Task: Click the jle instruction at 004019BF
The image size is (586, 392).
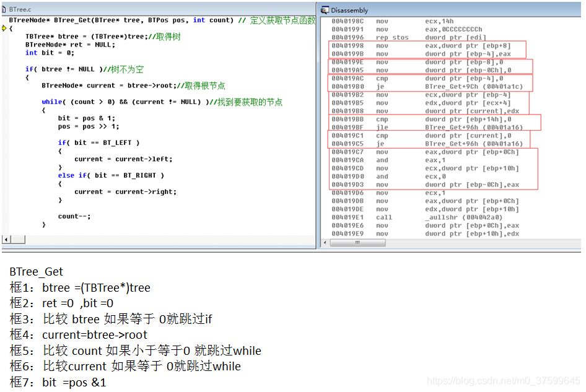Action: tap(427, 128)
